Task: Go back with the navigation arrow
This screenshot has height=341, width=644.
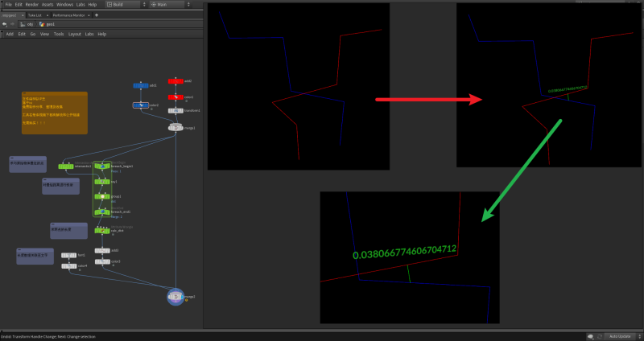Action: click(5, 24)
